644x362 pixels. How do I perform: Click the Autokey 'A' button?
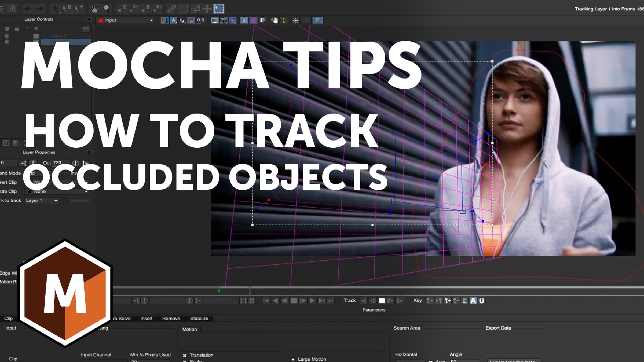coord(473,301)
